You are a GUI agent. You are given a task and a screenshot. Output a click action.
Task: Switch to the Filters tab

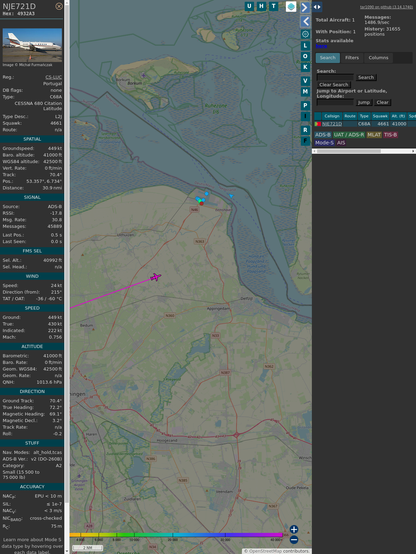coord(352,58)
